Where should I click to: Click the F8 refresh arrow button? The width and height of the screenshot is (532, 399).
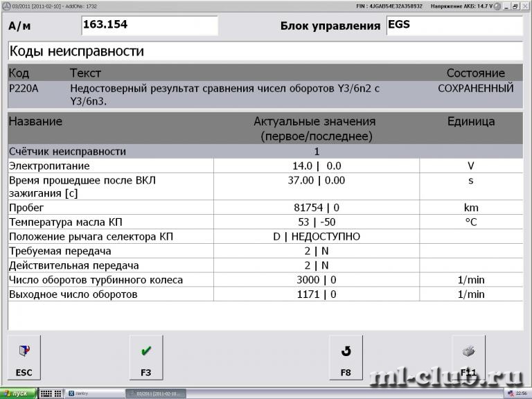(x=346, y=357)
